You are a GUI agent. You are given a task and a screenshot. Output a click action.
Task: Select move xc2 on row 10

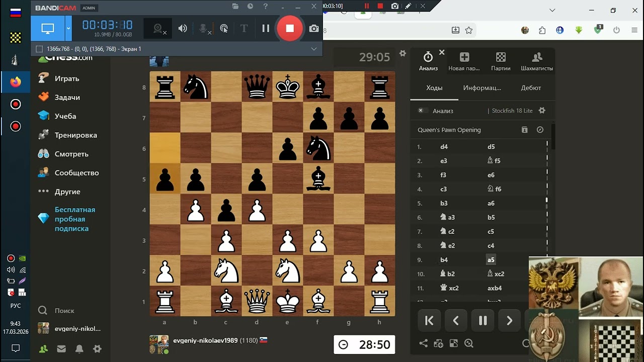coord(496,274)
